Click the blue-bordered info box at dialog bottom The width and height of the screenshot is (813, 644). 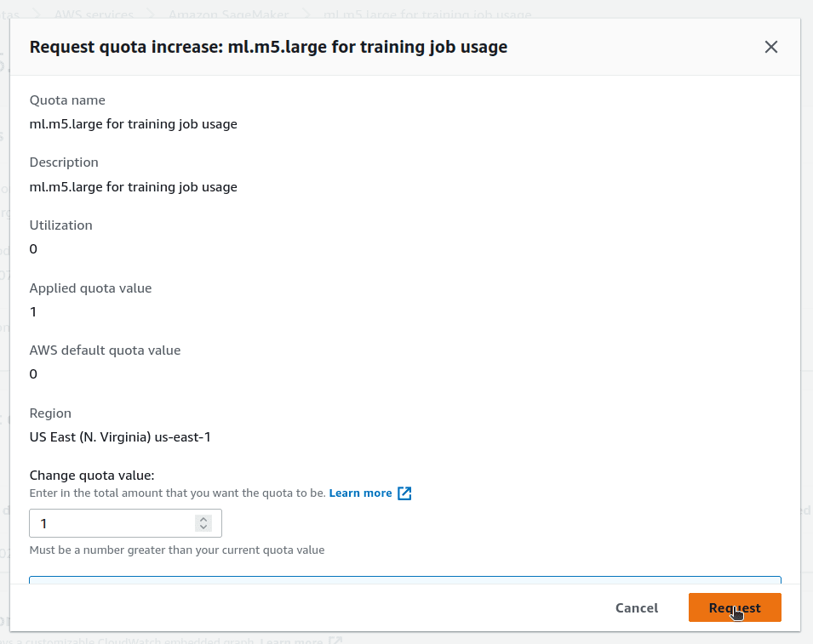[x=404, y=580]
